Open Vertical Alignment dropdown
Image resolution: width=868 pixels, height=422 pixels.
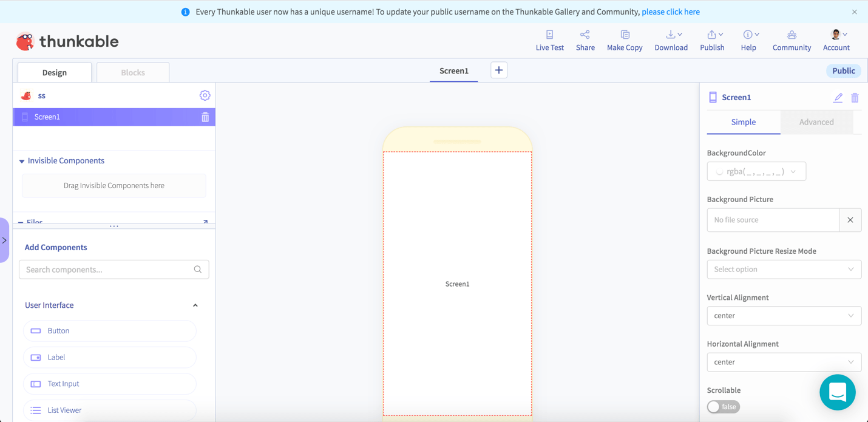(x=783, y=316)
